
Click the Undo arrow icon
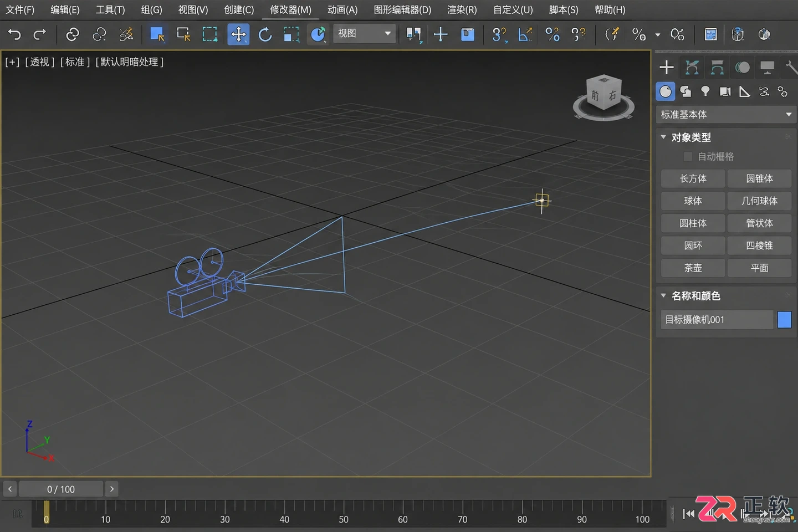click(14, 34)
